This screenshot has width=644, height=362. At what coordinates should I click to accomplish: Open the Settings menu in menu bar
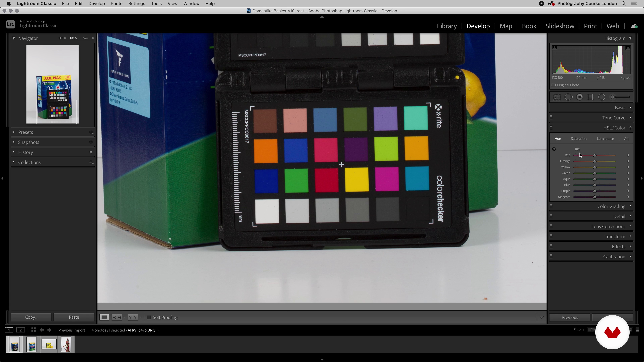point(137,4)
